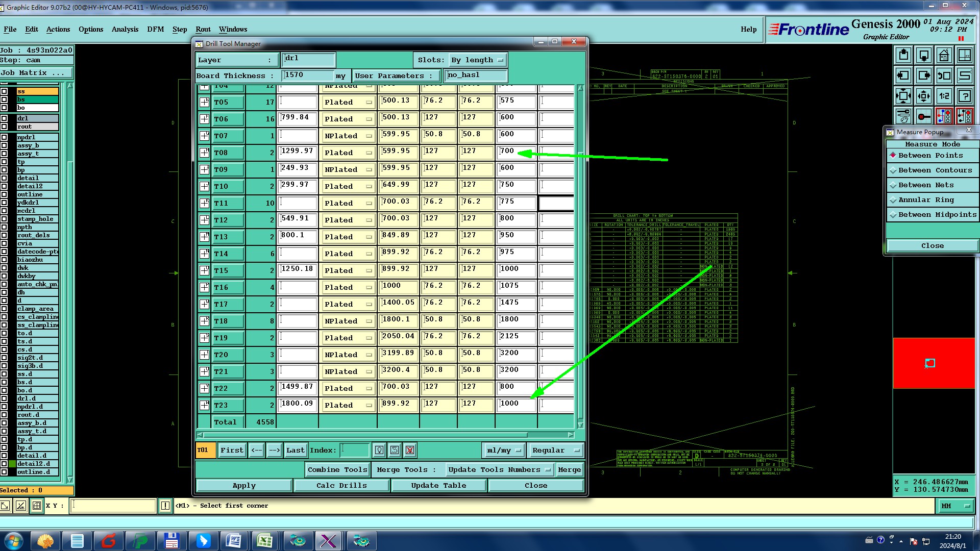Click the Home view icon
The width and height of the screenshot is (980, 551).
(944, 55)
